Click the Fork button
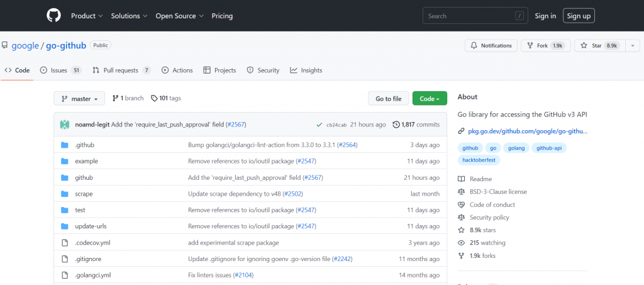The width and height of the screenshot is (644, 285). tap(545, 45)
